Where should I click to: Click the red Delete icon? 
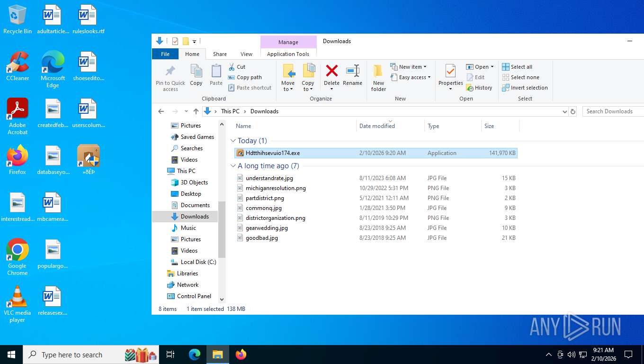pos(331,72)
